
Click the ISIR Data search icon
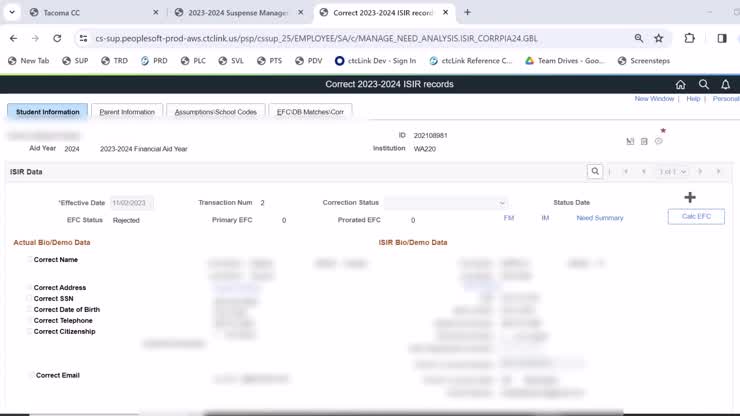pos(595,172)
